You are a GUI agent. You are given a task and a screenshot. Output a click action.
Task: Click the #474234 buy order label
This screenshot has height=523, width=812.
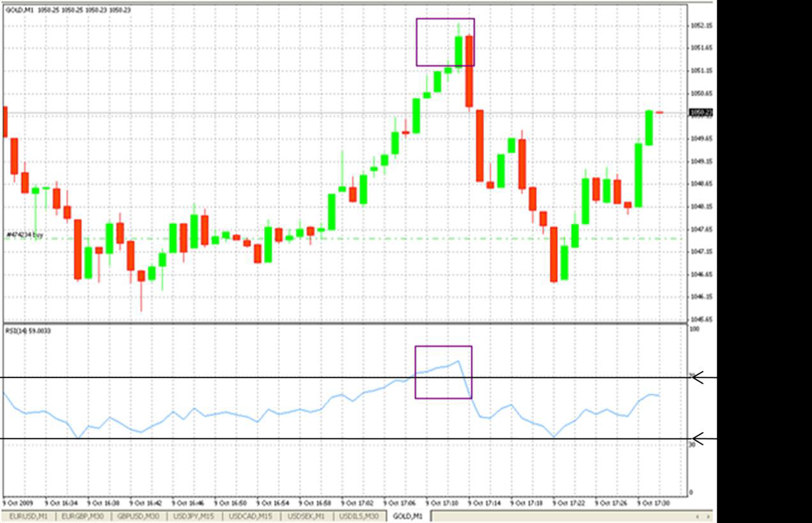click(24, 235)
